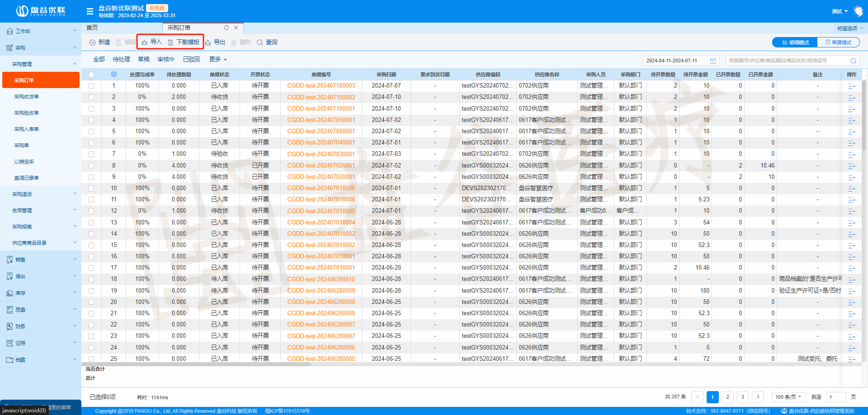Open order link CGDD-test-202407100002
This screenshot has height=415, width=868.
pyautogui.click(x=321, y=97)
